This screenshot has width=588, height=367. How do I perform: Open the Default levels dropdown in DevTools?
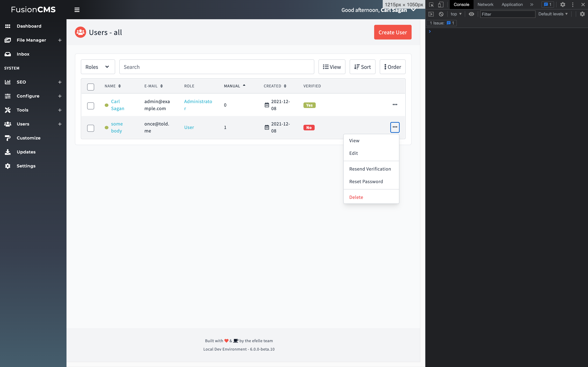pyautogui.click(x=553, y=14)
